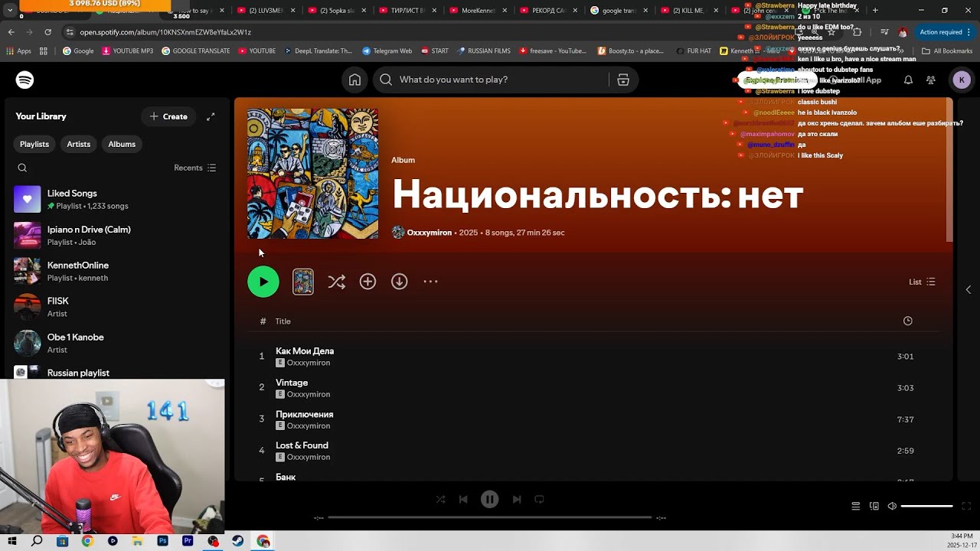Click the album cover art thumbnail
This screenshot has height=551, width=980.
(x=312, y=174)
